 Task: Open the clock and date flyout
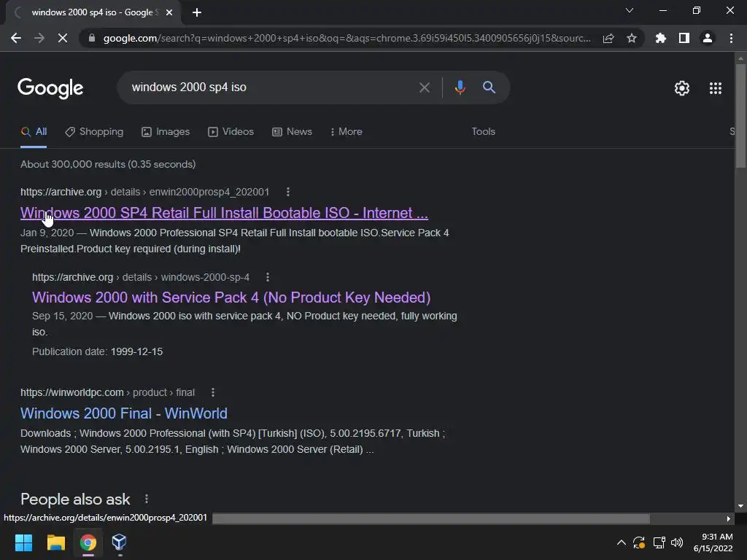point(713,542)
